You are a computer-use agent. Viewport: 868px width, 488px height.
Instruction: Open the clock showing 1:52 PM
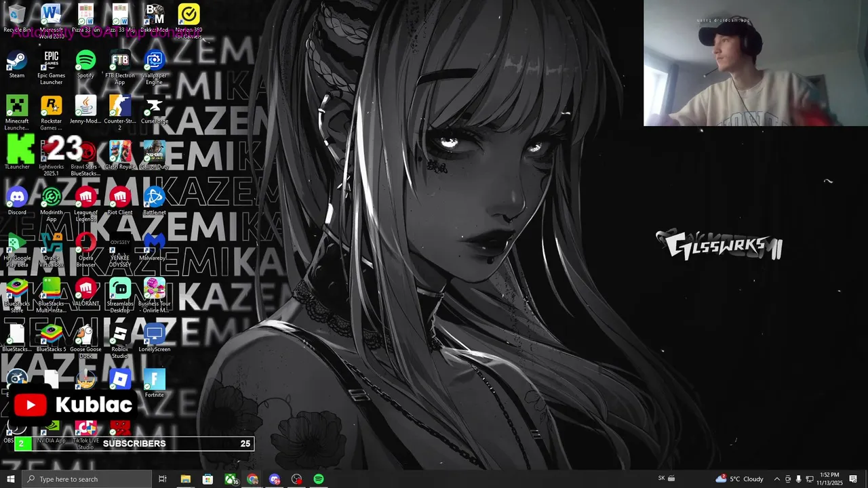point(829,479)
